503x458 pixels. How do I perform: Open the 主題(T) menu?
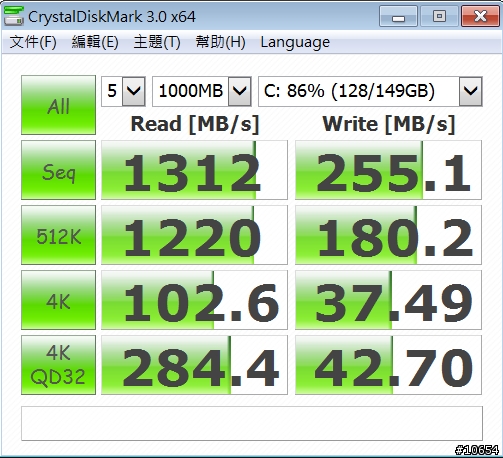157,42
